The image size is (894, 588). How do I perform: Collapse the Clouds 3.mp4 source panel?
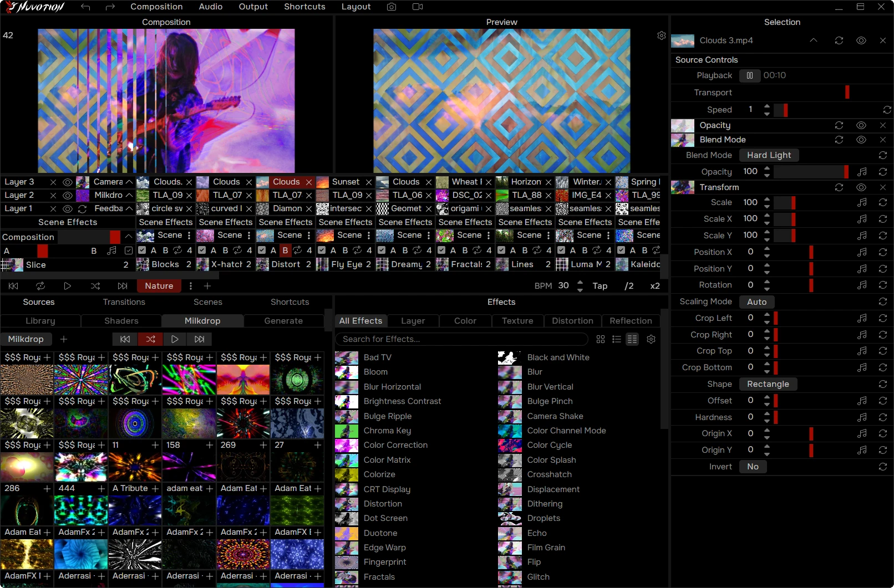(814, 40)
